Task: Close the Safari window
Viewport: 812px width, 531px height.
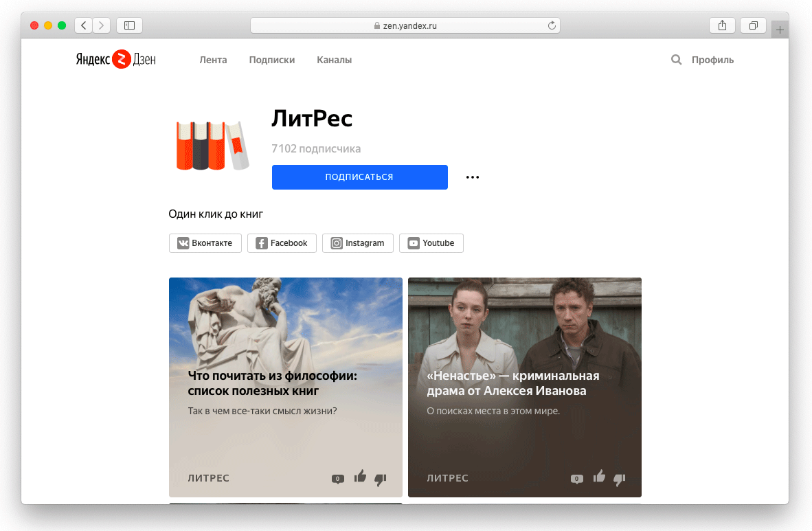Action: coord(34,25)
